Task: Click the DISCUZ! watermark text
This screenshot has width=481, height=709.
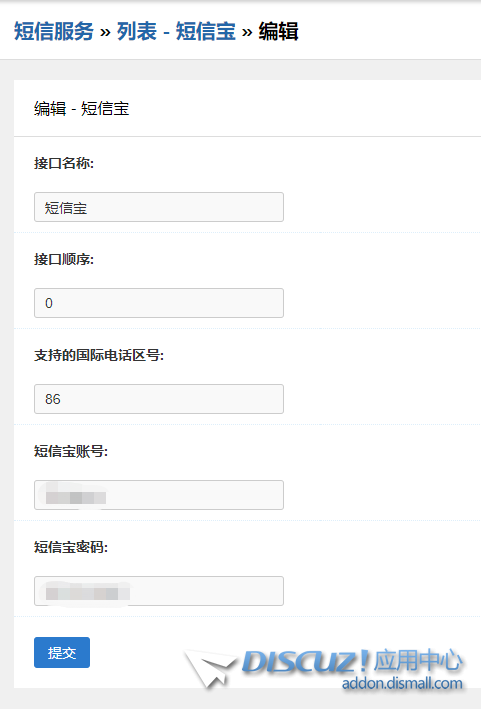Action: (305, 662)
